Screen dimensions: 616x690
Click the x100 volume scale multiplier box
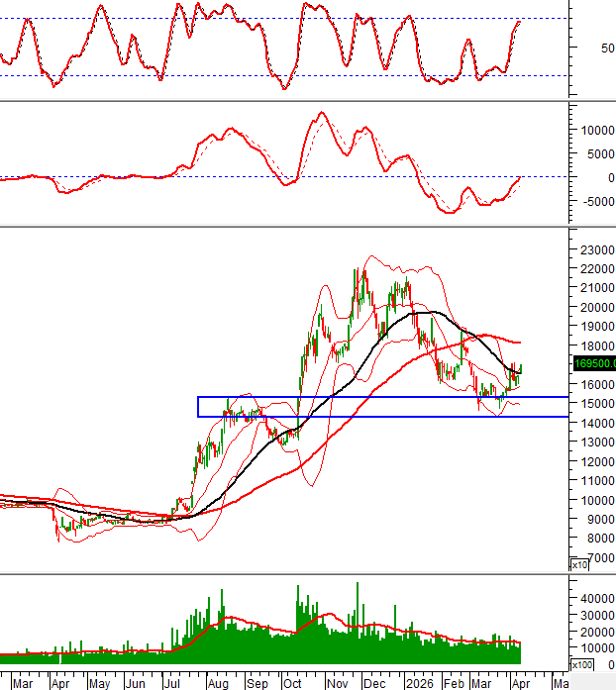[x=583, y=665]
